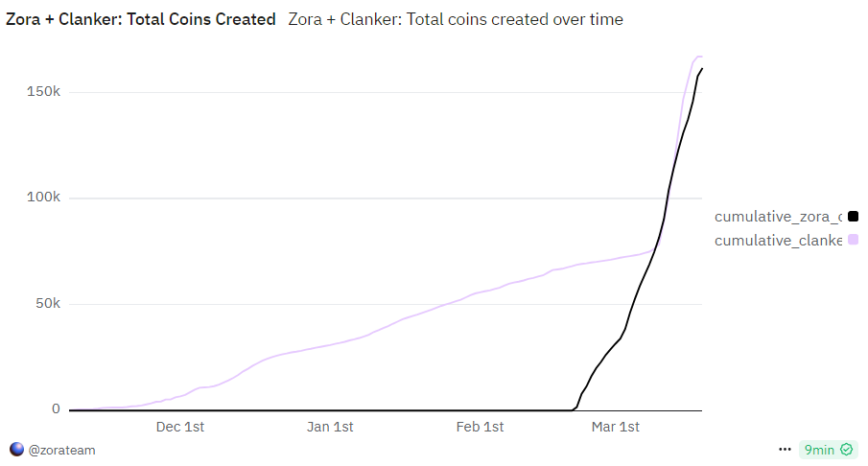Image resolution: width=868 pixels, height=466 pixels.
Task: Click the 'Total coins created over time' subtitle
Action: 456,19
